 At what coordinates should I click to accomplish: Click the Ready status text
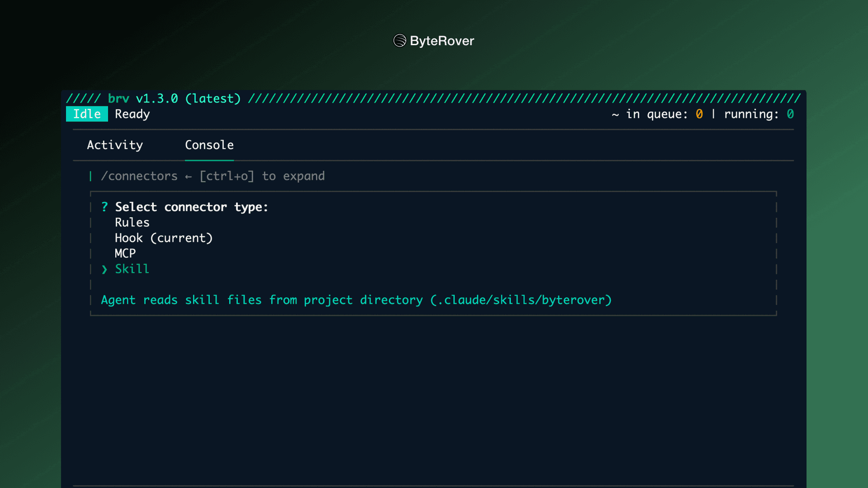(x=132, y=114)
